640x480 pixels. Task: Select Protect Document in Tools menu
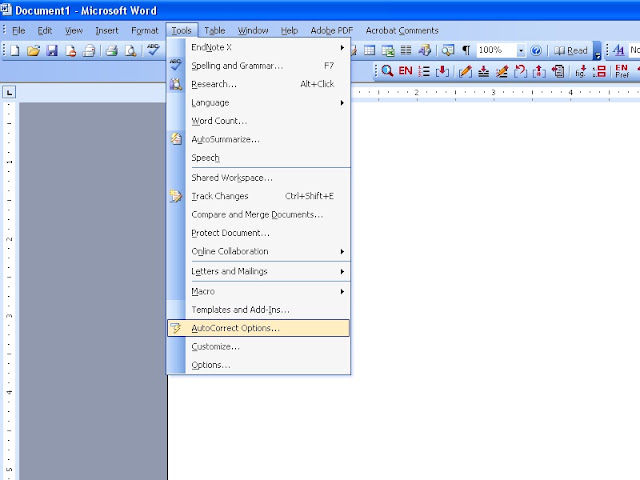[x=258, y=233]
